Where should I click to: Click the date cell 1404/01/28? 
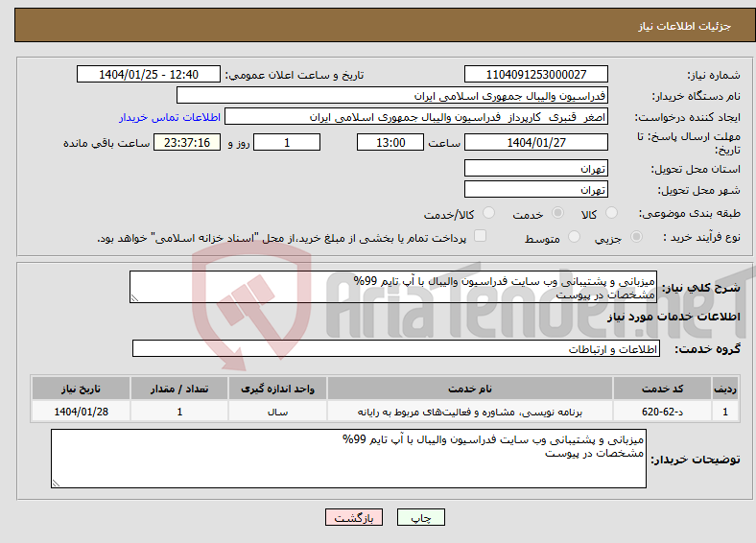tap(81, 412)
